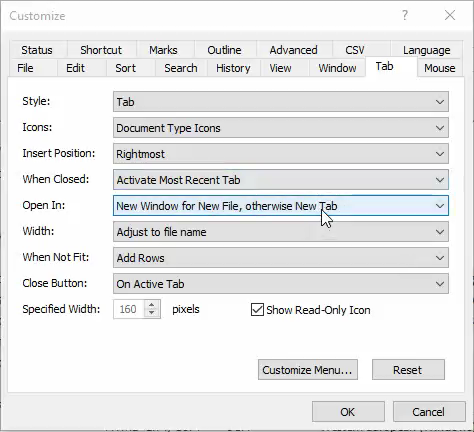The width and height of the screenshot is (474, 432).
Task: Click the Customize Menu... button
Action: click(308, 370)
